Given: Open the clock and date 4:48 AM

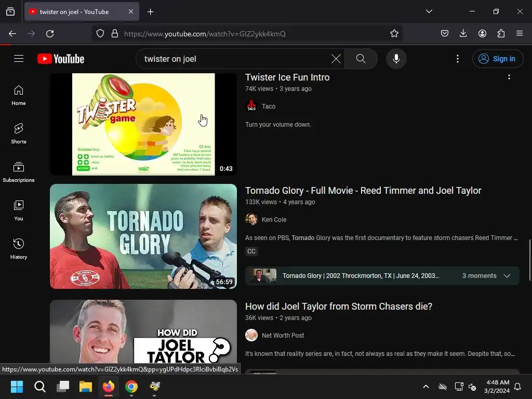Looking at the screenshot, I should click(497, 387).
